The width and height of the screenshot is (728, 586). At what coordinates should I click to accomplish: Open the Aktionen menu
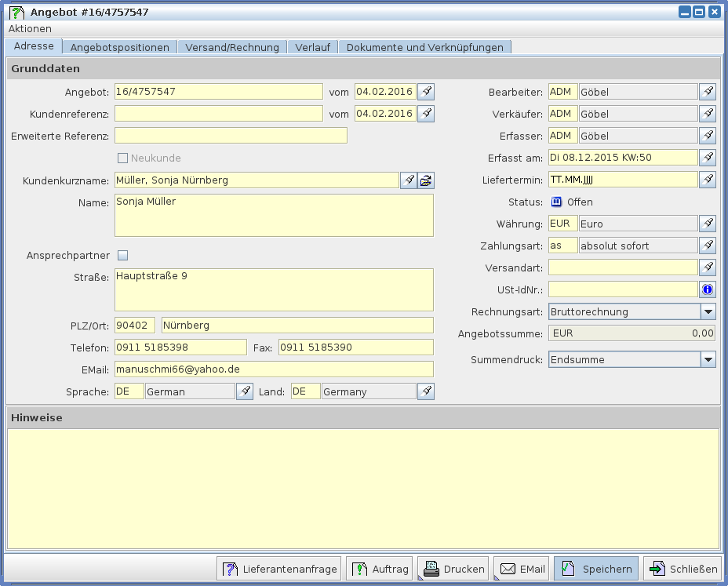click(30, 28)
